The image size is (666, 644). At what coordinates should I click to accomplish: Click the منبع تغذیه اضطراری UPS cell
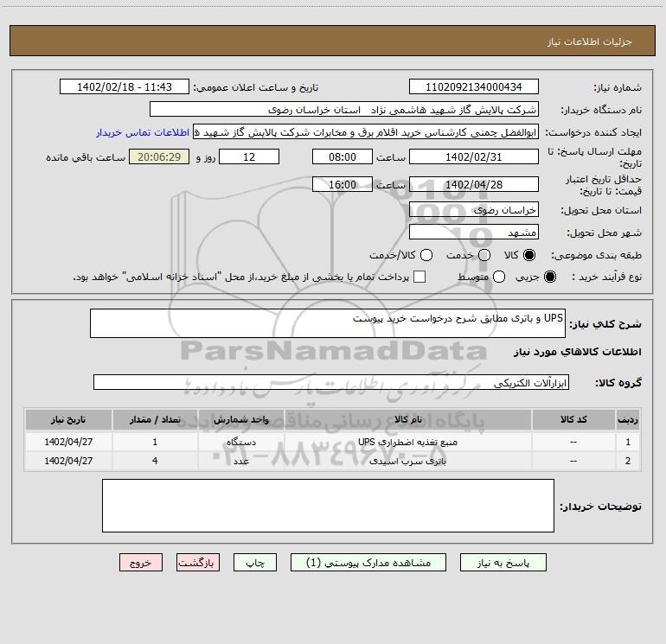(x=407, y=442)
